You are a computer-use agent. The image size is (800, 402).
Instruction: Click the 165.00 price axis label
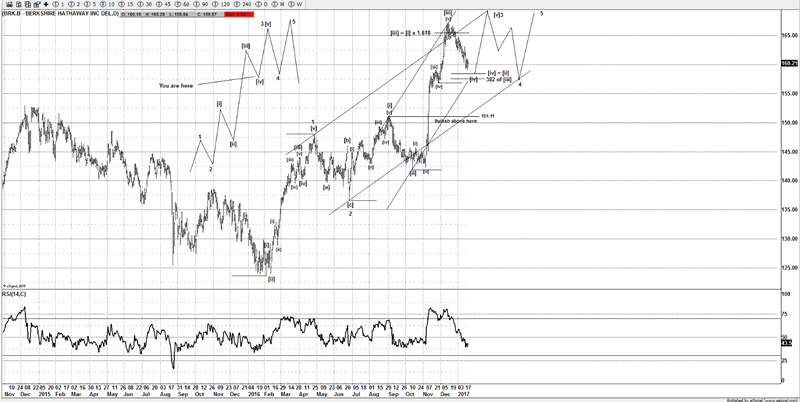pyautogui.click(x=789, y=35)
